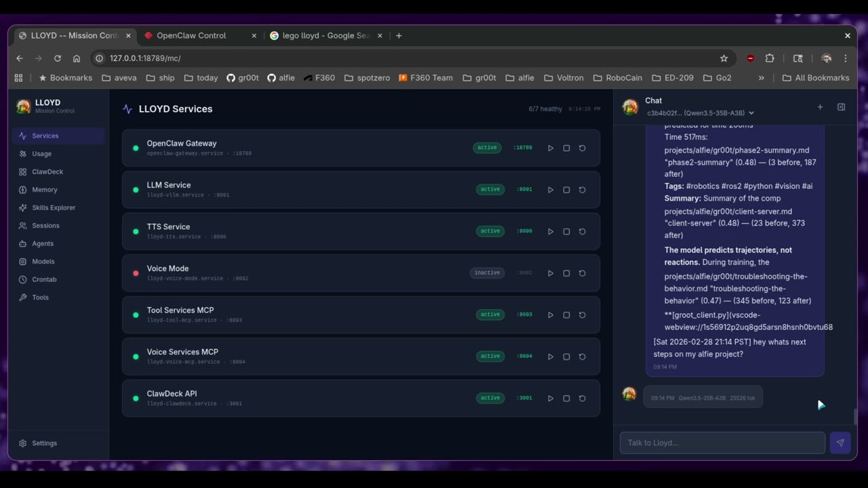Go to the browser home page
The height and width of the screenshot is (488, 868).
click(x=77, y=58)
